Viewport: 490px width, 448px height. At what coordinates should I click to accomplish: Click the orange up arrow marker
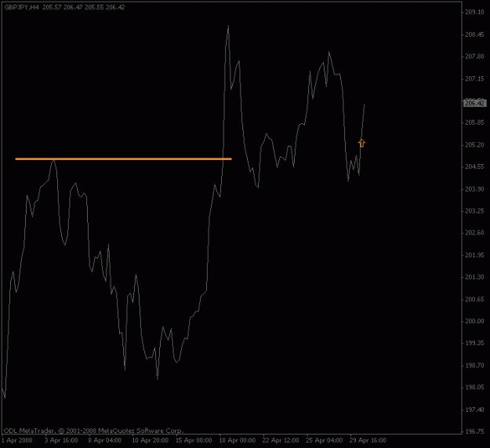(361, 143)
